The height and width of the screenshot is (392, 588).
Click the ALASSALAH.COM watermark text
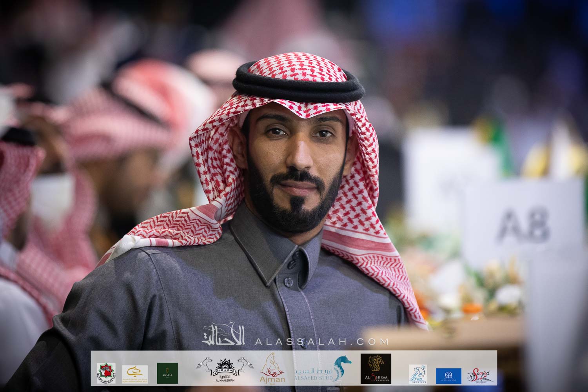pos(322,341)
